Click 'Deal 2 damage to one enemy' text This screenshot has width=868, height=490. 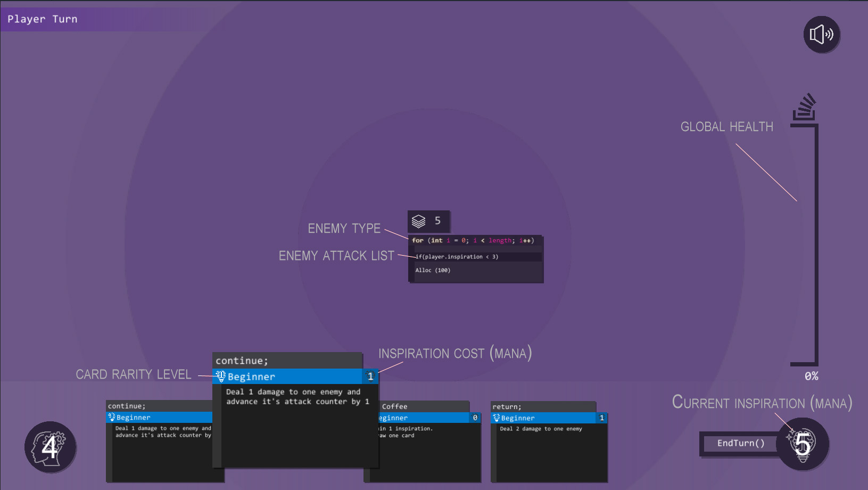click(x=541, y=429)
